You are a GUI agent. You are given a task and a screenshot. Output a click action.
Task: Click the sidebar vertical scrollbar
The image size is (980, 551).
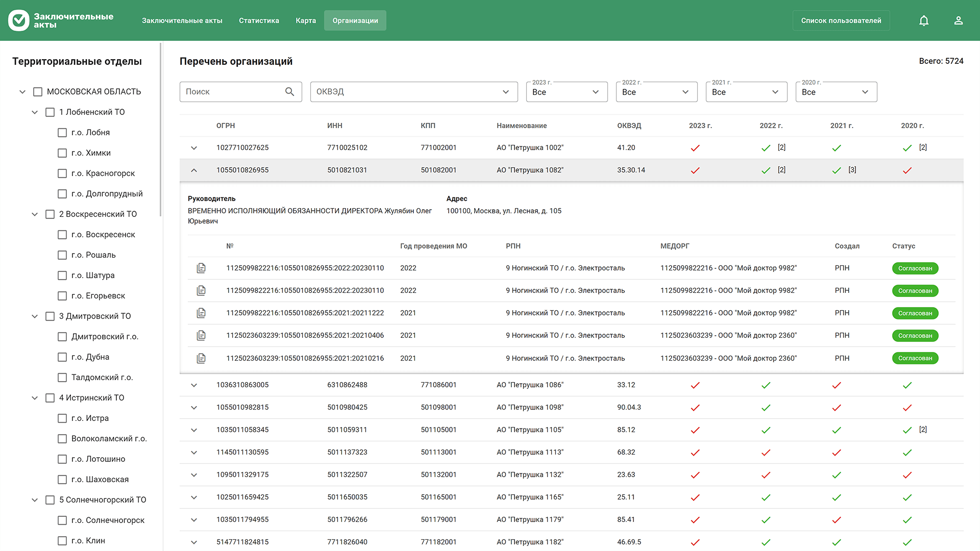coord(161,130)
